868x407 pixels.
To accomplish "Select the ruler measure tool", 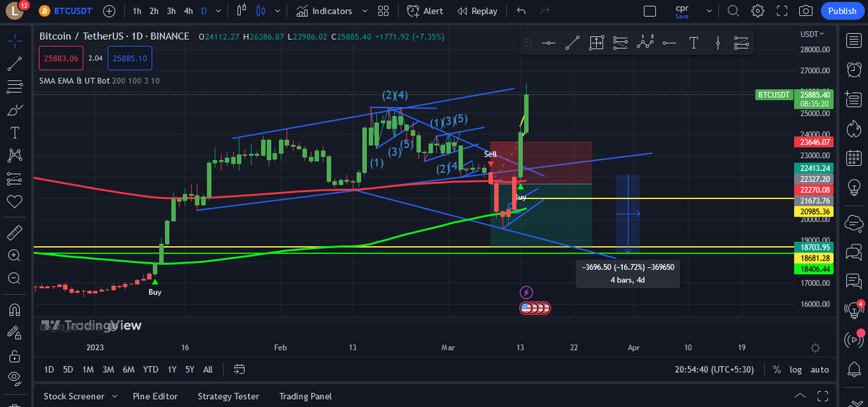I will [x=14, y=232].
